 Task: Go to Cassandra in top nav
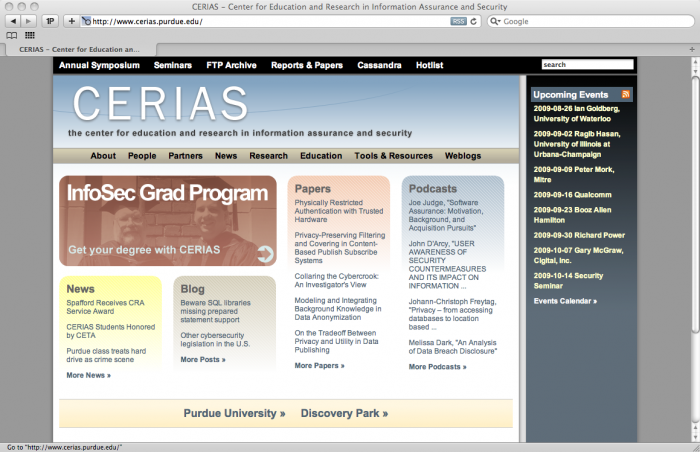tap(379, 65)
